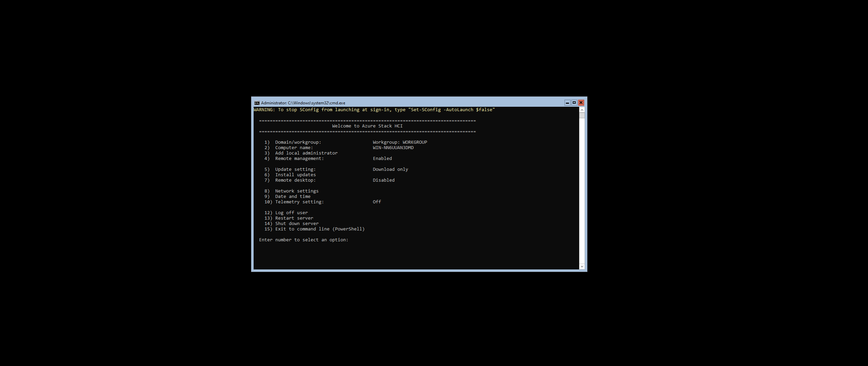868x366 pixels.
Task: Click the Update setting Download only value
Action: (x=390, y=169)
